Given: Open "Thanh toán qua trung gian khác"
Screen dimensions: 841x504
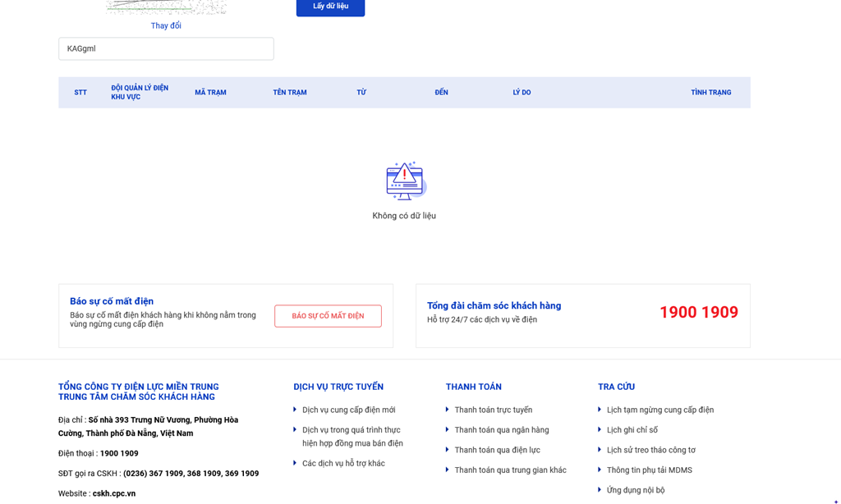Looking at the screenshot, I should pos(510,470).
